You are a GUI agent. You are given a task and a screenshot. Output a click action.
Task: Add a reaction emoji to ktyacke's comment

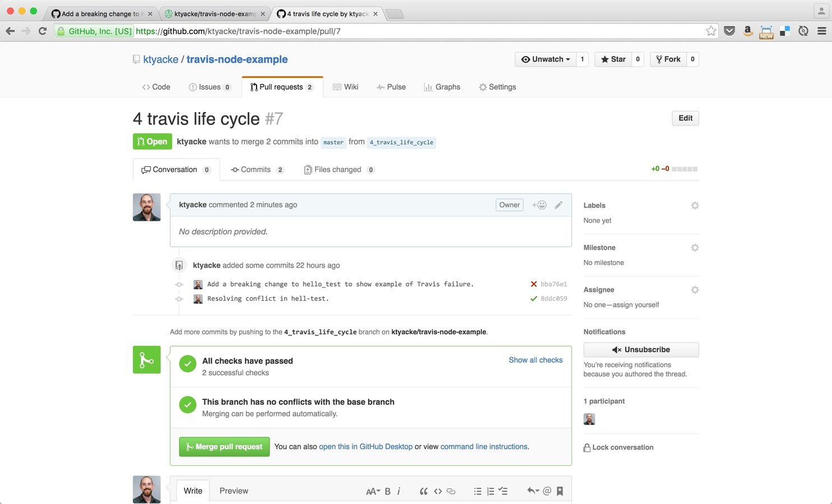coord(539,205)
